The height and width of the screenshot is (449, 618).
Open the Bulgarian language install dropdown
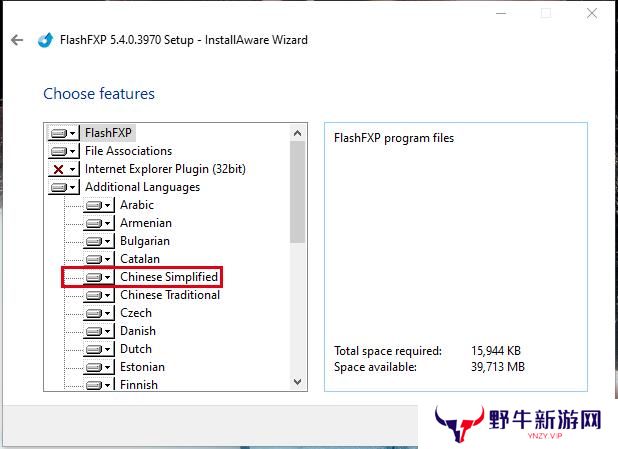(x=99, y=241)
